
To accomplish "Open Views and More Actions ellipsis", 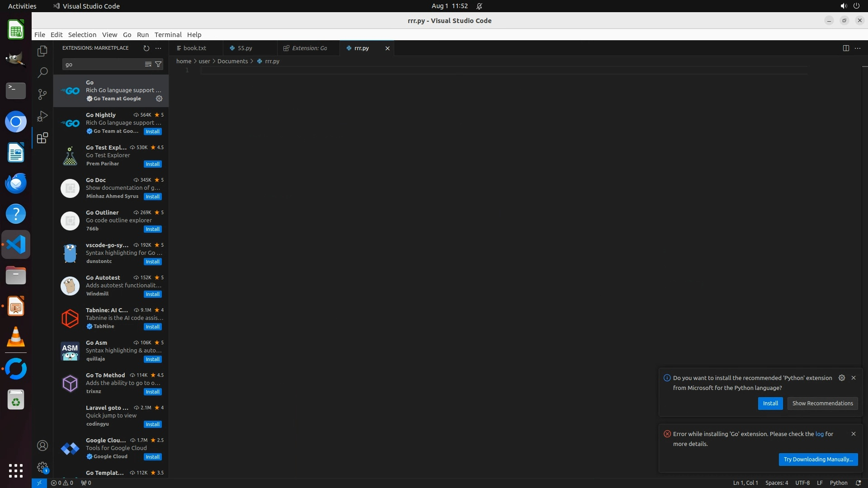I will point(158,48).
